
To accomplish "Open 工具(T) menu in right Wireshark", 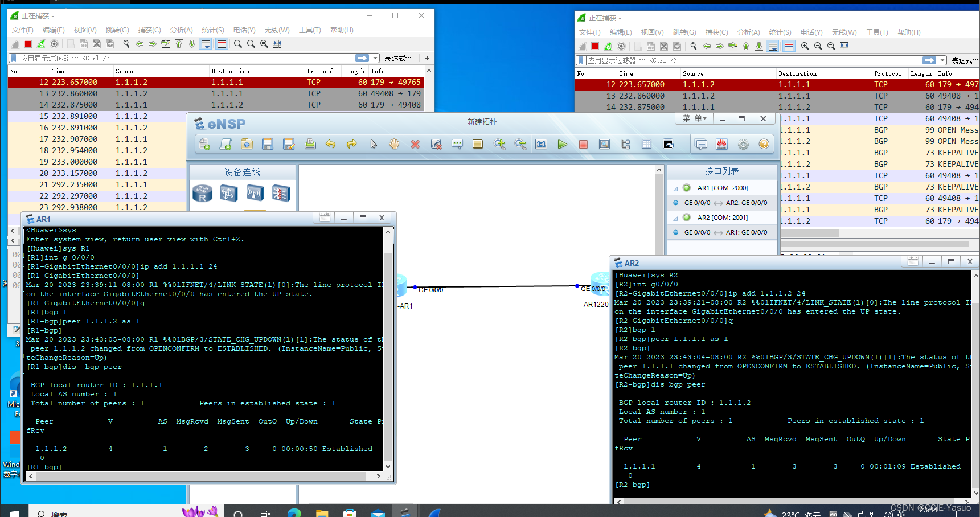I will 877,32.
